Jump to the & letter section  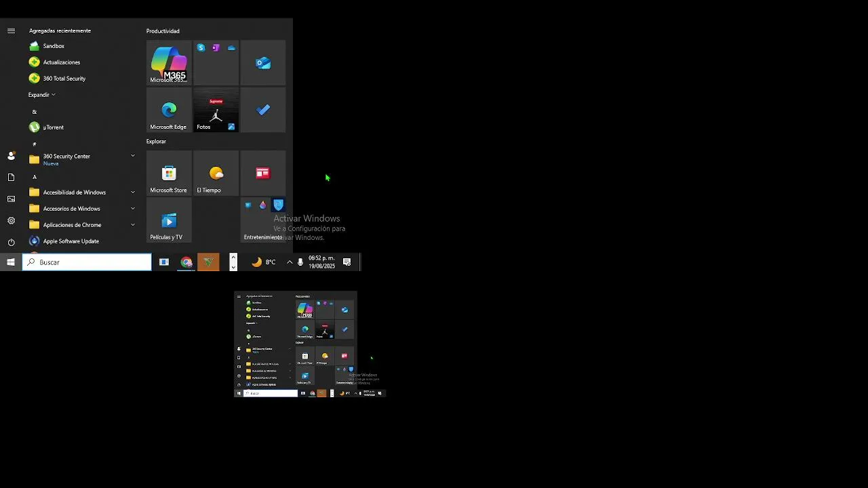point(35,112)
